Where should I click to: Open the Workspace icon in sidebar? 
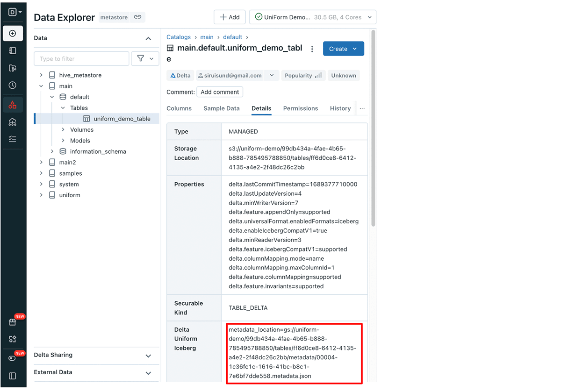coord(13,51)
